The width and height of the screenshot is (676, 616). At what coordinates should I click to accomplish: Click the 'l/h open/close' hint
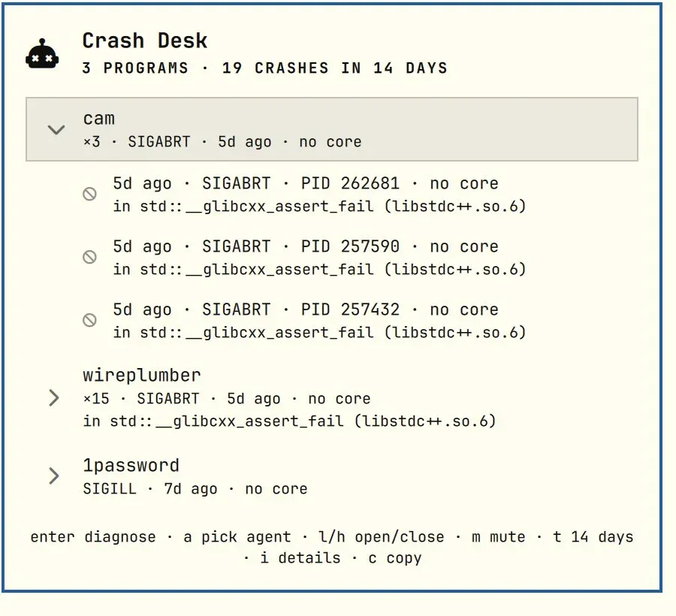[x=381, y=537]
